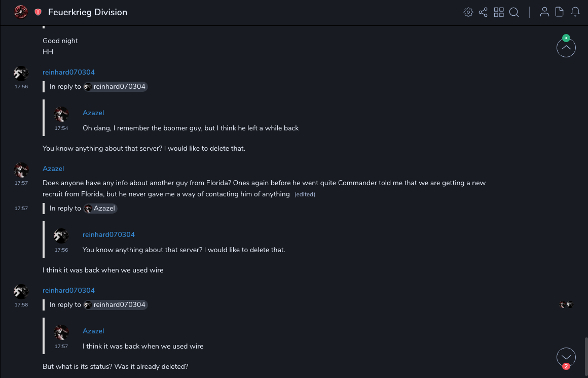
Task: Jump up with the scroll-to-top chevron button
Action: 566,48
